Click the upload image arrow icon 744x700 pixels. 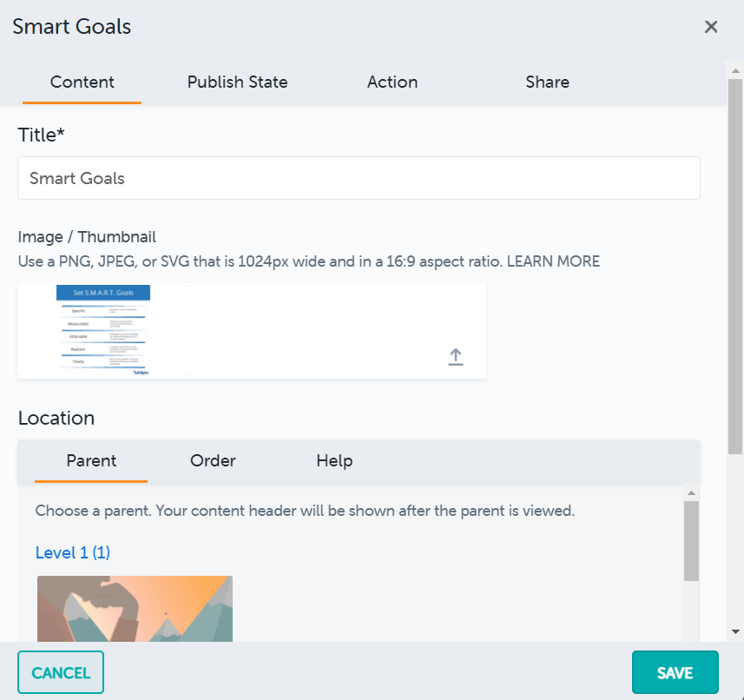point(456,356)
